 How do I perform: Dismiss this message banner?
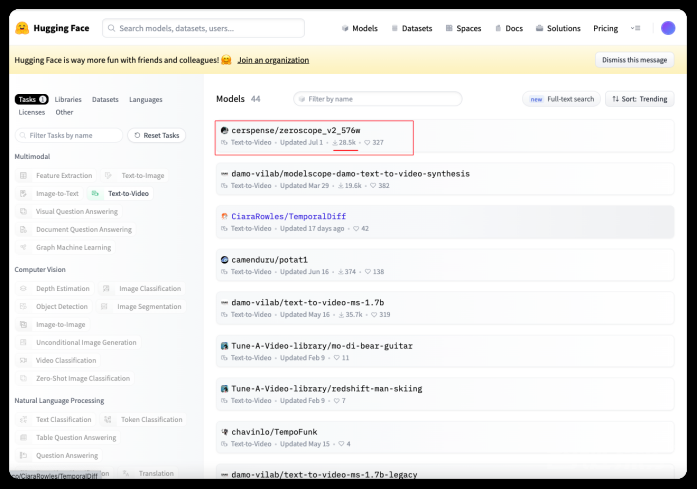(x=634, y=60)
